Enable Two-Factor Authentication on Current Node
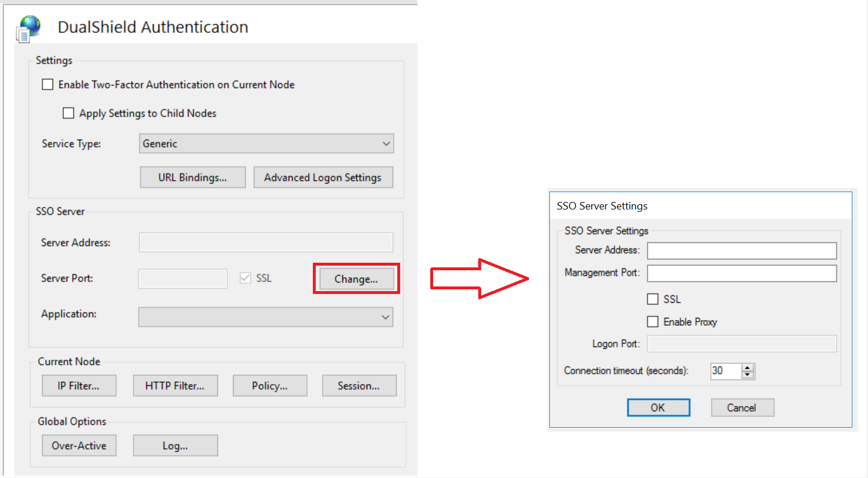 pyautogui.click(x=48, y=84)
